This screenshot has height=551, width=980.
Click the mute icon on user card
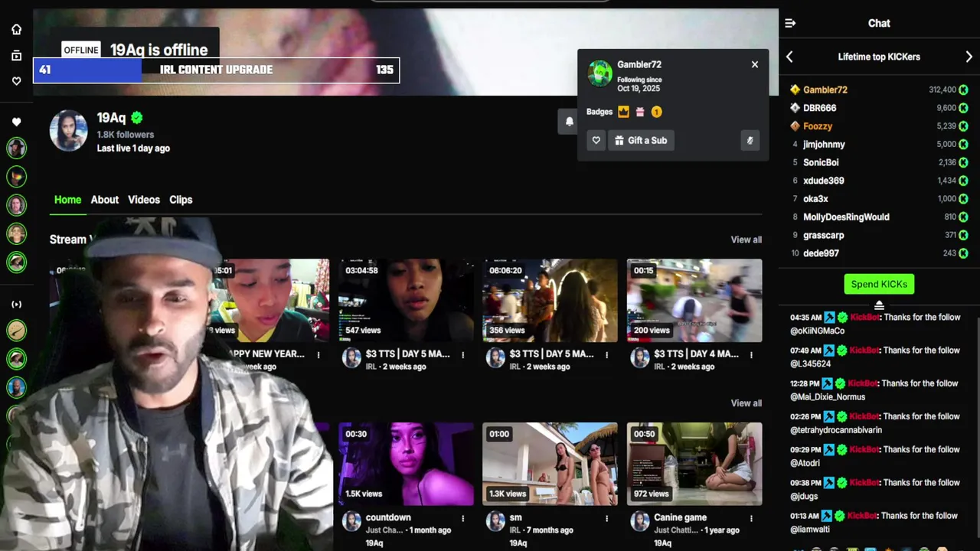pos(750,140)
